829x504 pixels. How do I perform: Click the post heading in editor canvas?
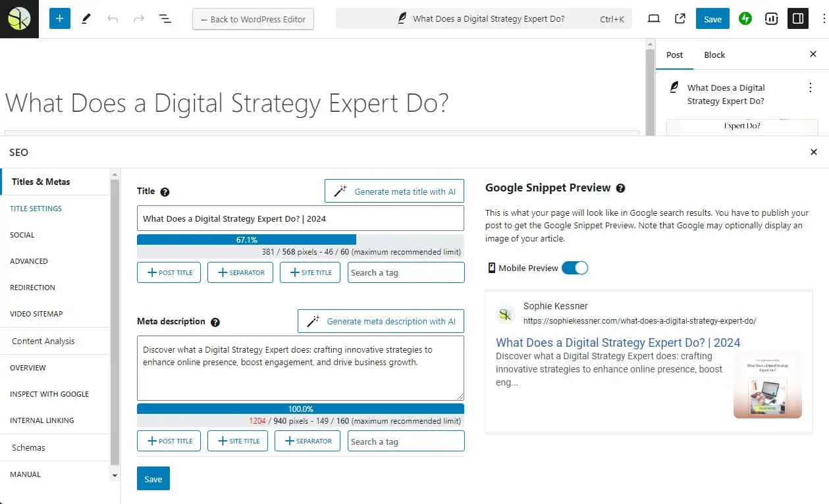[227, 103]
